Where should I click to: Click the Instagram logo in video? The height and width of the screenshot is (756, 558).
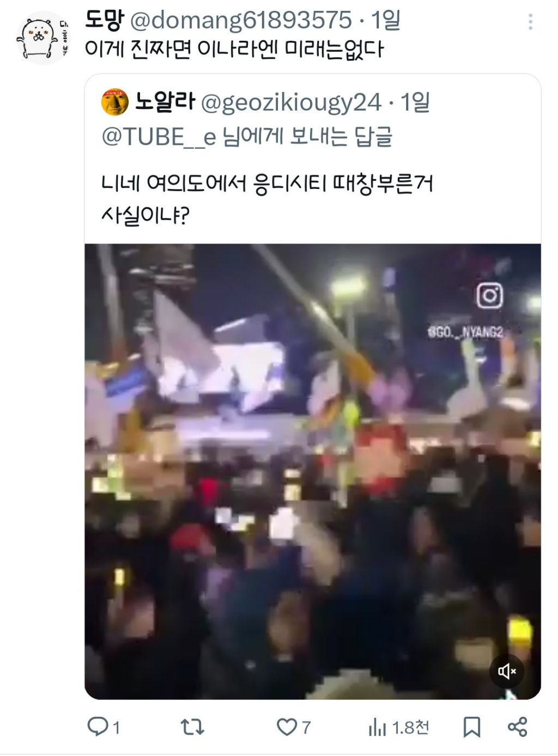[x=489, y=296]
